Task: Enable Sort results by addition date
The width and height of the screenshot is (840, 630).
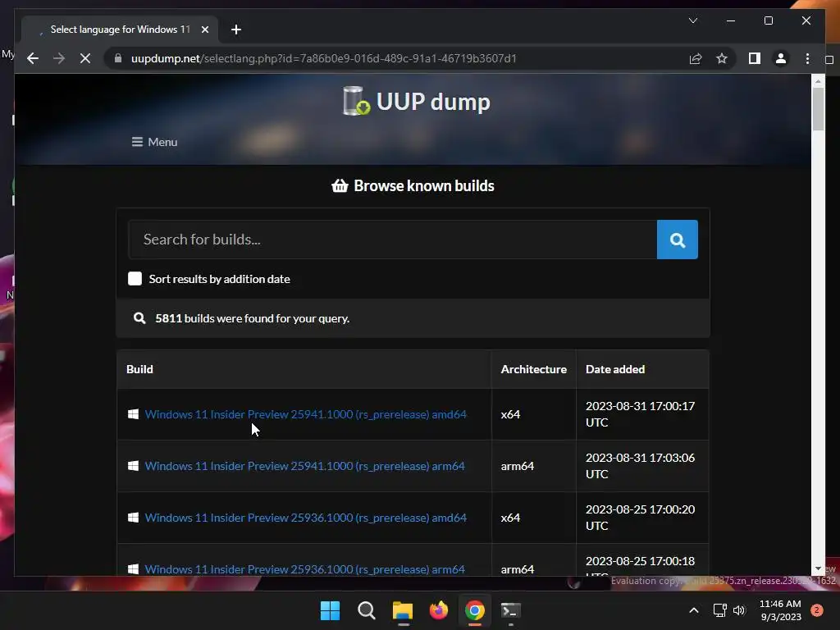Action: [x=135, y=279]
